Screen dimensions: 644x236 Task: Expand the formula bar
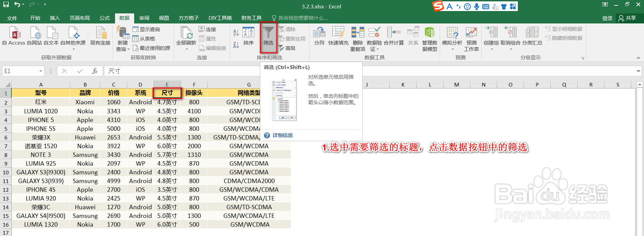pos(638,71)
